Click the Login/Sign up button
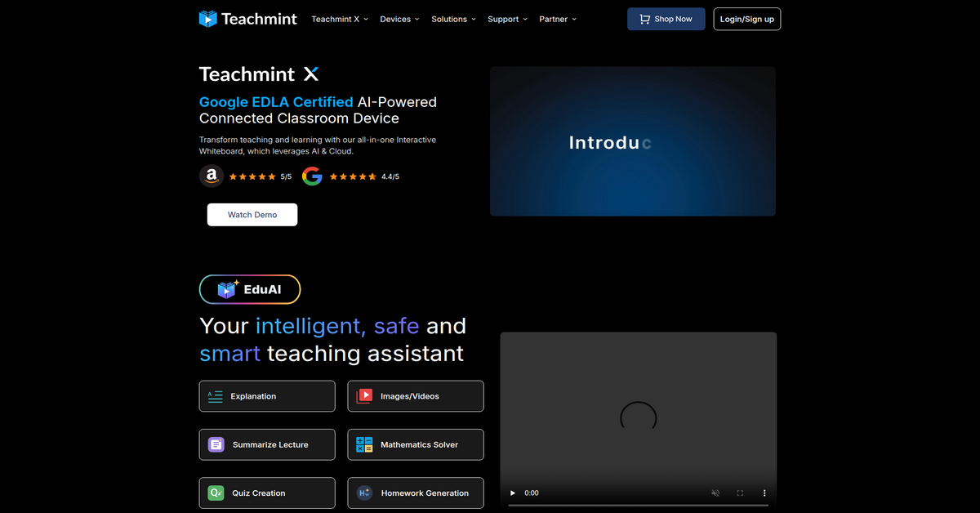980x513 pixels. (x=746, y=19)
